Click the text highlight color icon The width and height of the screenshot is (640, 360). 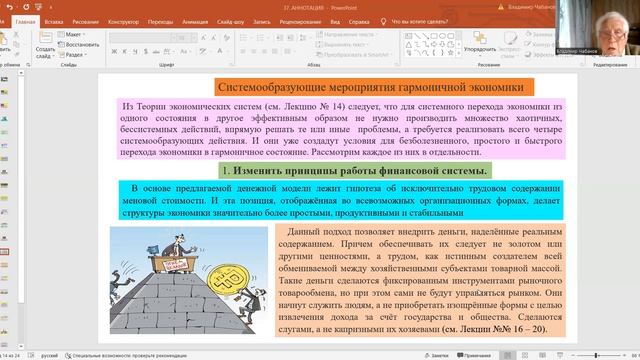pos(202,51)
